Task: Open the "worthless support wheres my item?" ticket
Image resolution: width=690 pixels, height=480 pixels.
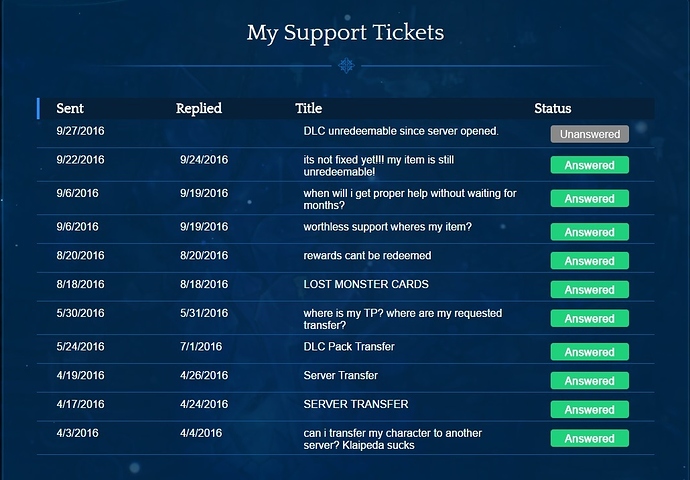Action: coord(387,227)
